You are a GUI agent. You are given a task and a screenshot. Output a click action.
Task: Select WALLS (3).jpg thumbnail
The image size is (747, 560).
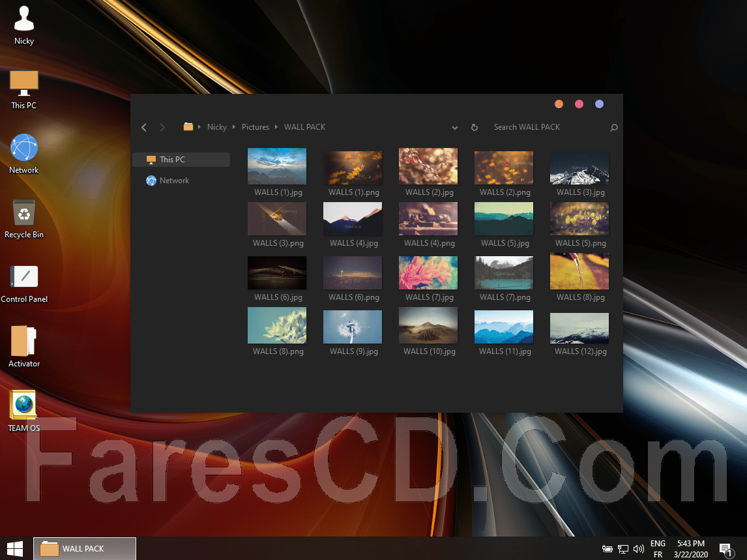click(579, 168)
